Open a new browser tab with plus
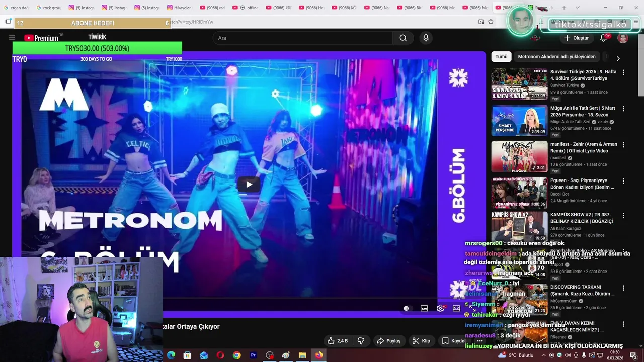Viewport: 644px width, 362px height. coord(564,8)
